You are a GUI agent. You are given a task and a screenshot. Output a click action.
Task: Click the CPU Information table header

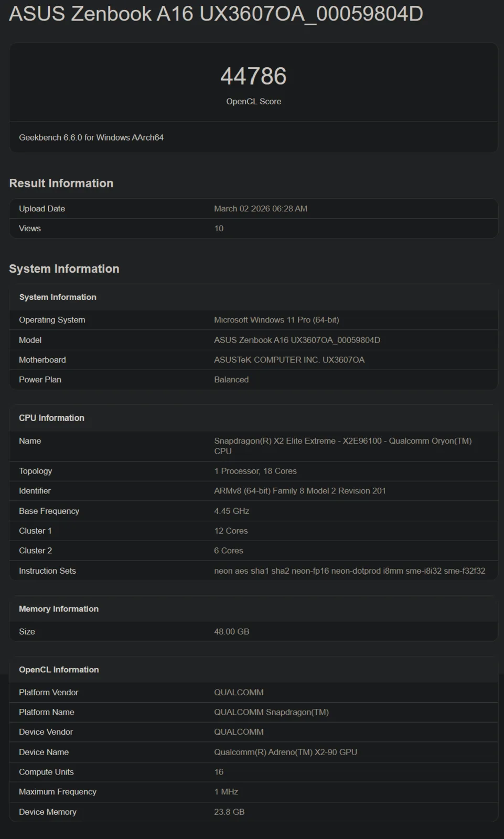51,418
